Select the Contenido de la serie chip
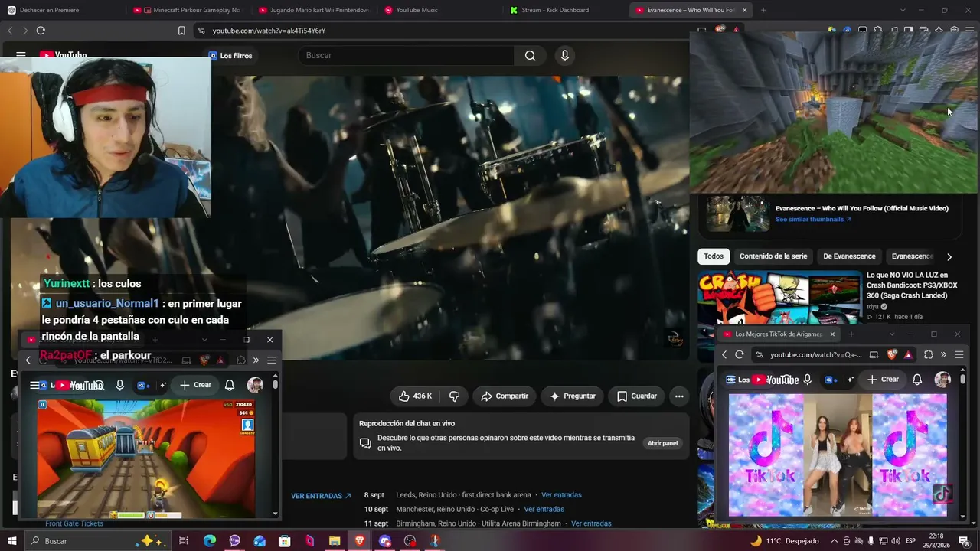The width and height of the screenshot is (980, 551). pyautogui.click(x=773, y=256)
